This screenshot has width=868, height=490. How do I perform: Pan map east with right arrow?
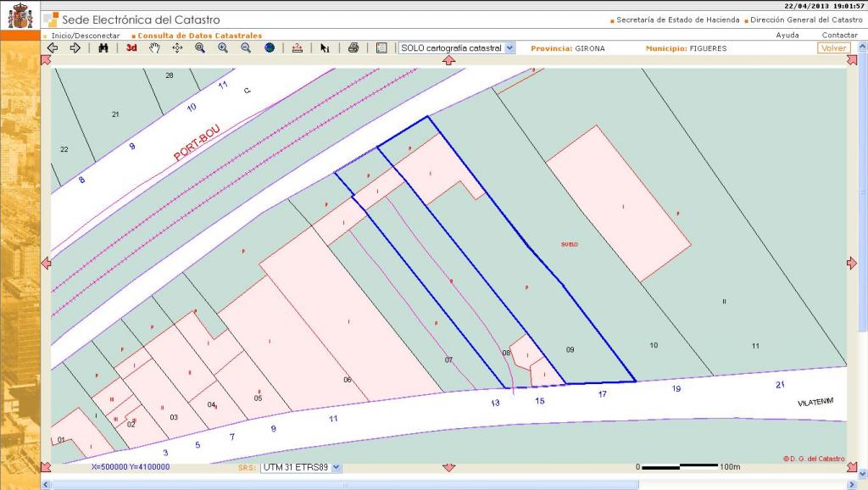(x=852, y=264)
